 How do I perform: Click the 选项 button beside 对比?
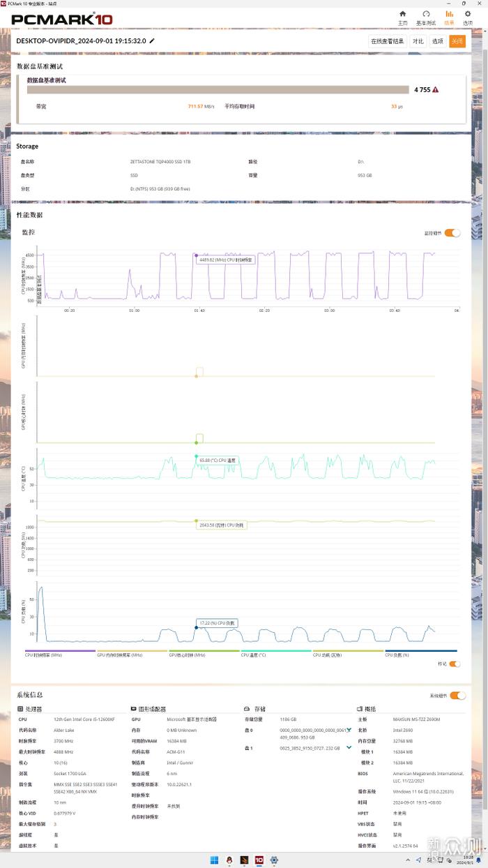437,41
